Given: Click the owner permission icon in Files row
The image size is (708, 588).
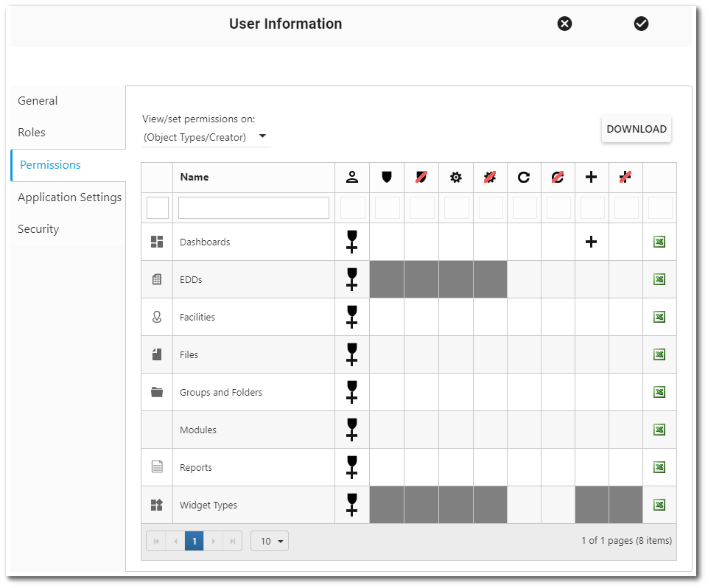Looking at the screenshot, I should point(351,354).
